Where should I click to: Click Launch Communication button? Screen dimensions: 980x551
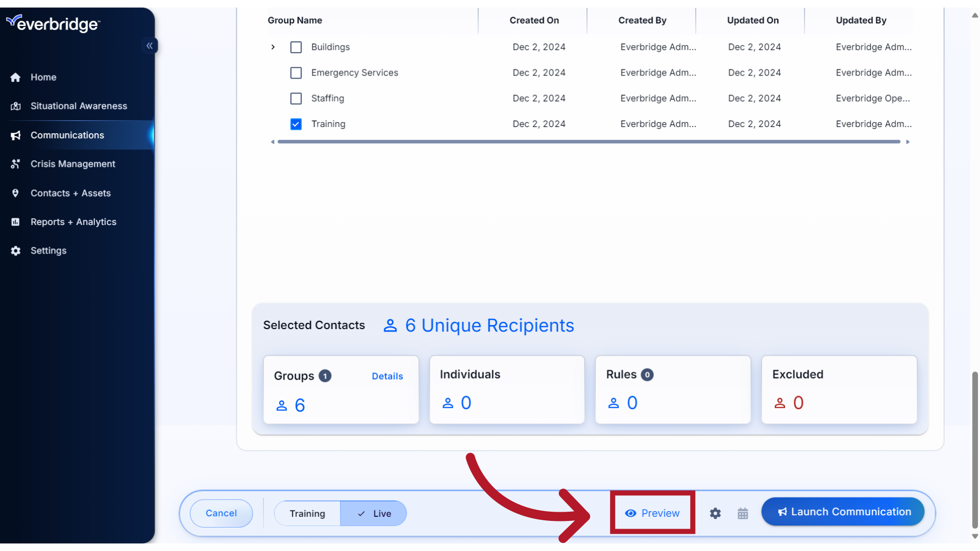[x=843, y=512]
